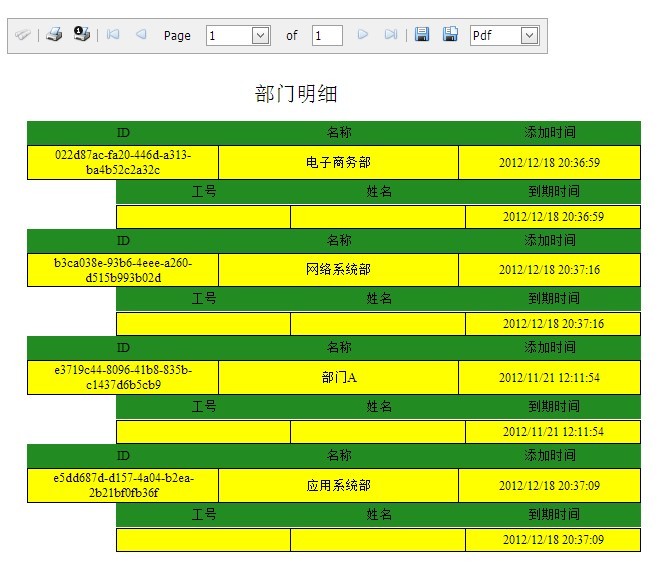This screenshot has width=658, height=562.
Task: Open the page number dropdown
Action: pos(260,36)
